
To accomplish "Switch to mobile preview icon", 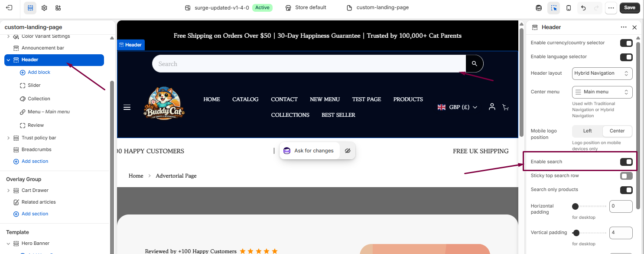I will coord(569,8).
